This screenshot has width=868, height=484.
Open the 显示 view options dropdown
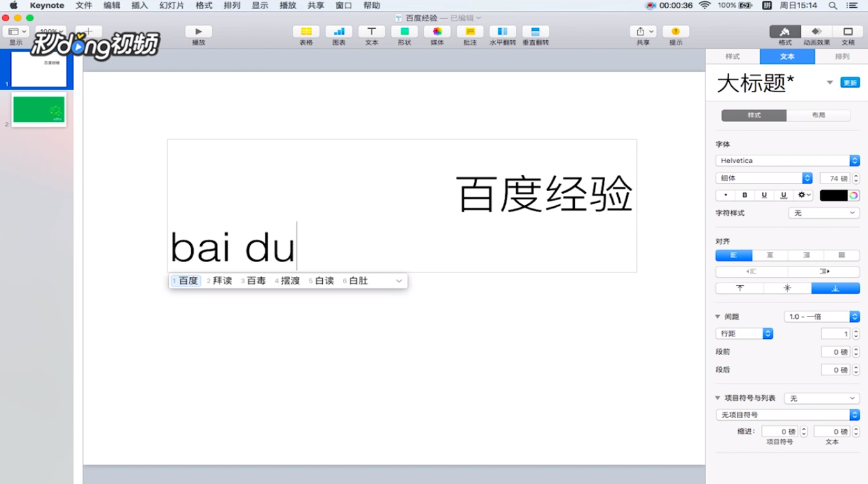[x=17, y=31]
